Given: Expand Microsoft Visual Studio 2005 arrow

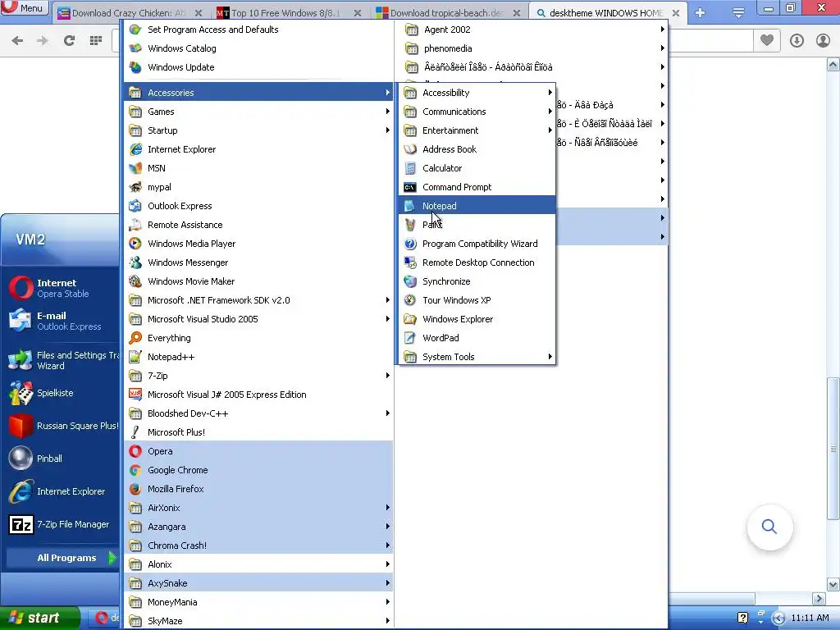Looking at the screenshot, I should point(387,319).
